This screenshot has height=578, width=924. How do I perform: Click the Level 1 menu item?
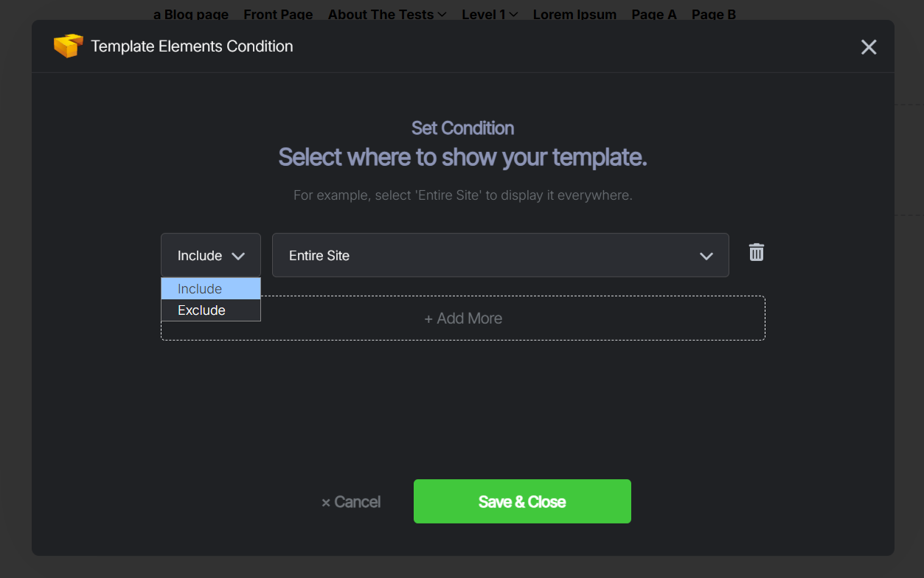click(x=483, y=14)
